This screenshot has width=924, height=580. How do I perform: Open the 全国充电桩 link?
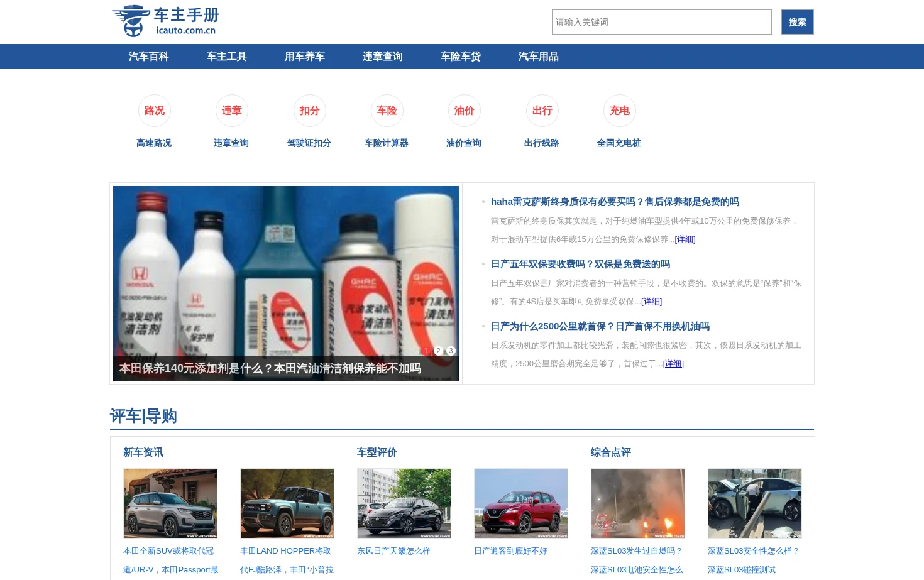pyautogui.click(x=619, y=143)
